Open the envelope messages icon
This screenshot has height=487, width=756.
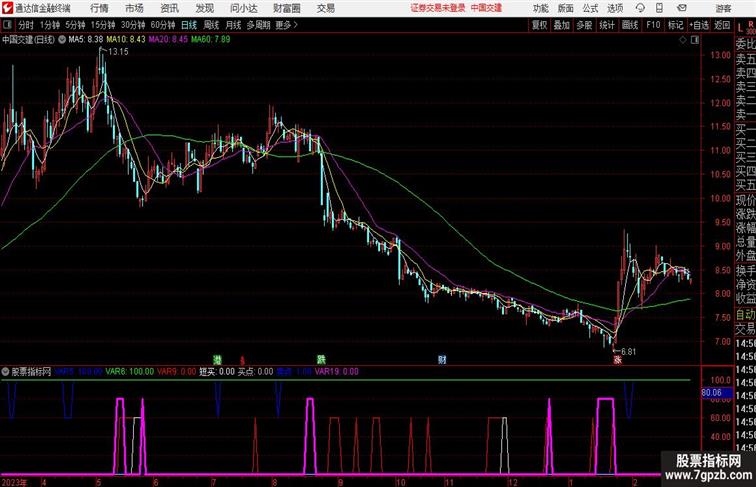682,8
